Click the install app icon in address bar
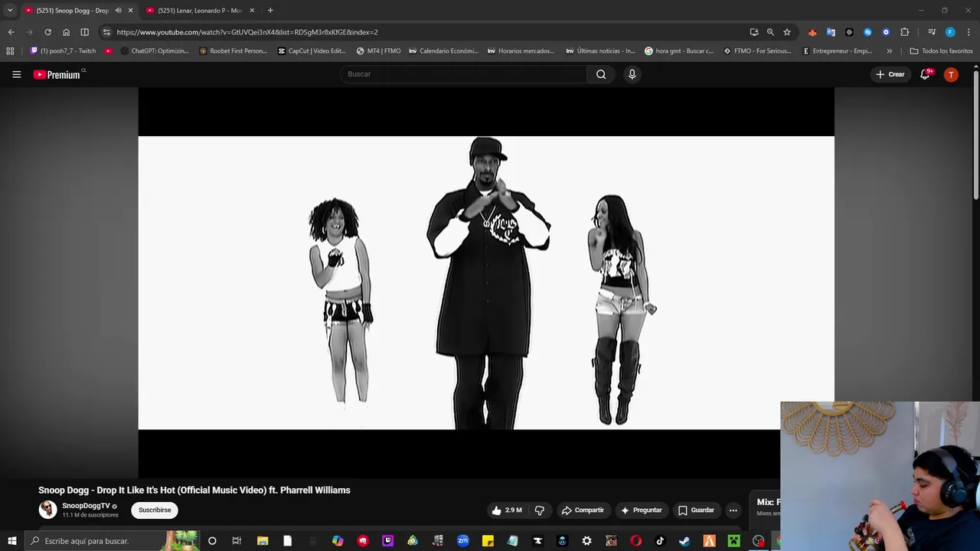980x551 pixels. coord(754,32)
